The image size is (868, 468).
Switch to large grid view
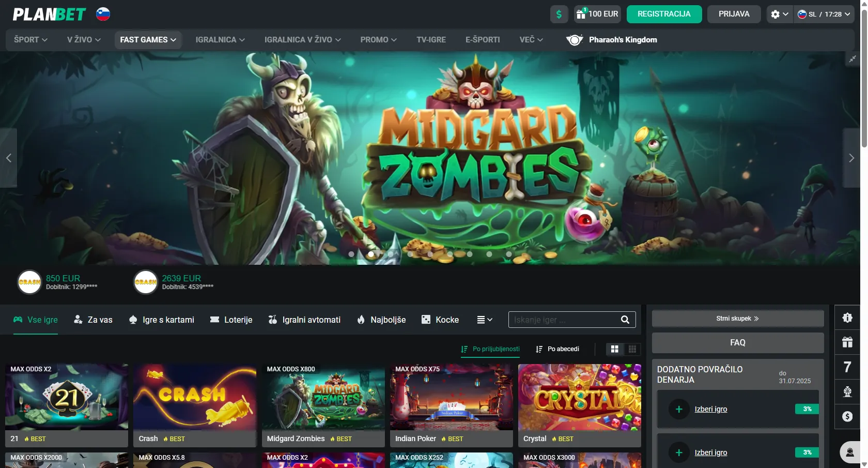[614, 349]
